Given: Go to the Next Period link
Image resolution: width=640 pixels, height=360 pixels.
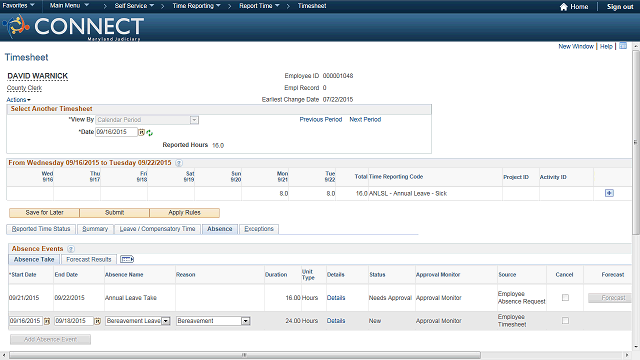Looking at the screenshot, I should pos(365,119).
